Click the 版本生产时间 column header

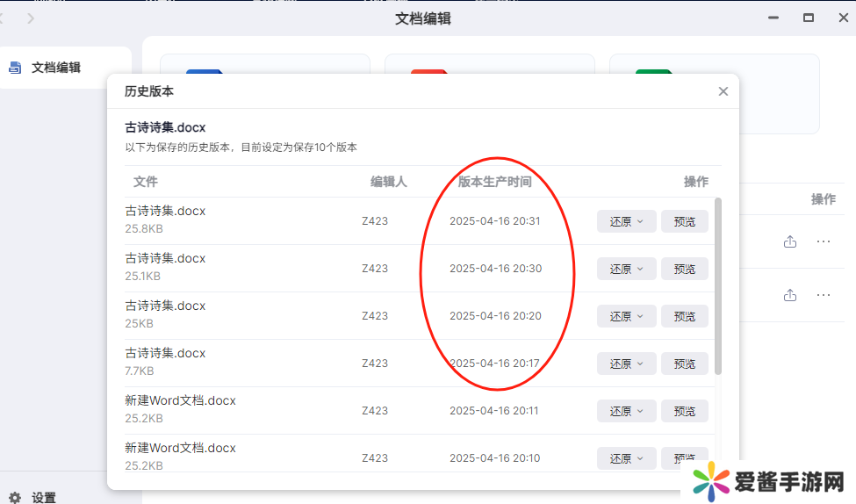coord(494,182)
